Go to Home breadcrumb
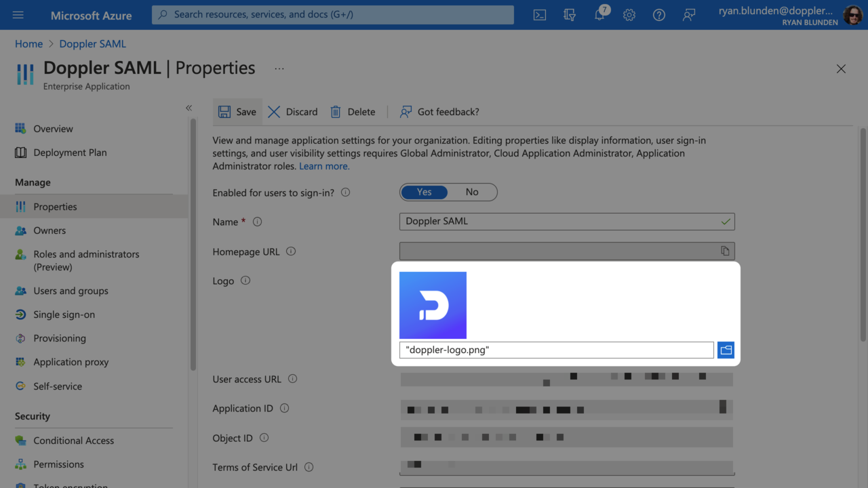The height and width of the screenshot is (488, 868). [x=28, y=43]
